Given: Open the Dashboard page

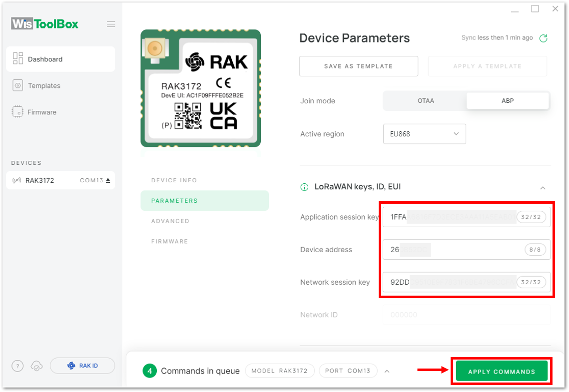Looking at the screenshot, I should point(60,59).
